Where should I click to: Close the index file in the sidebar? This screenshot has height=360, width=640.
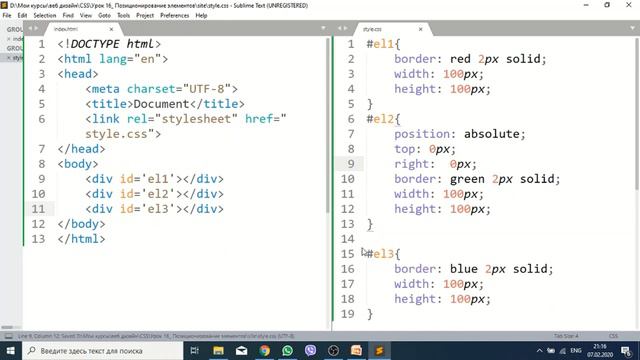click(9, 39)
